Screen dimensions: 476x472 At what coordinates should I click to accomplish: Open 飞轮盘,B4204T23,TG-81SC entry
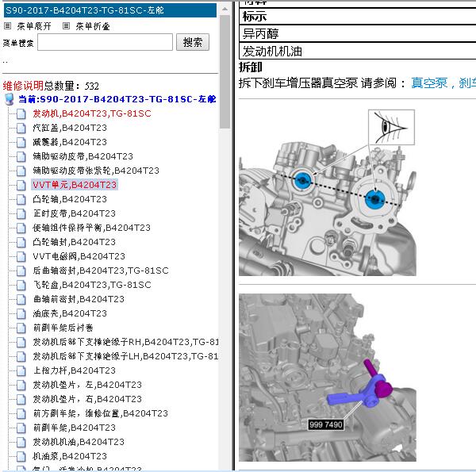[x=92, y=285]
